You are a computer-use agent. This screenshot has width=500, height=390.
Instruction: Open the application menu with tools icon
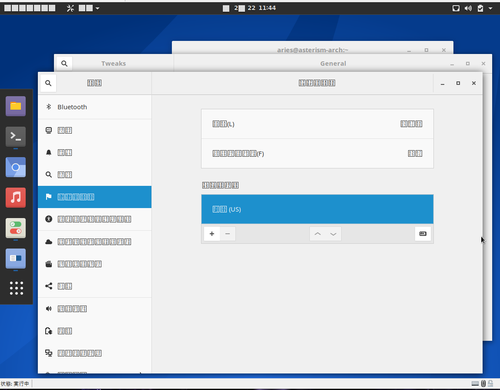pyautogui.click(x=83, y=8)
